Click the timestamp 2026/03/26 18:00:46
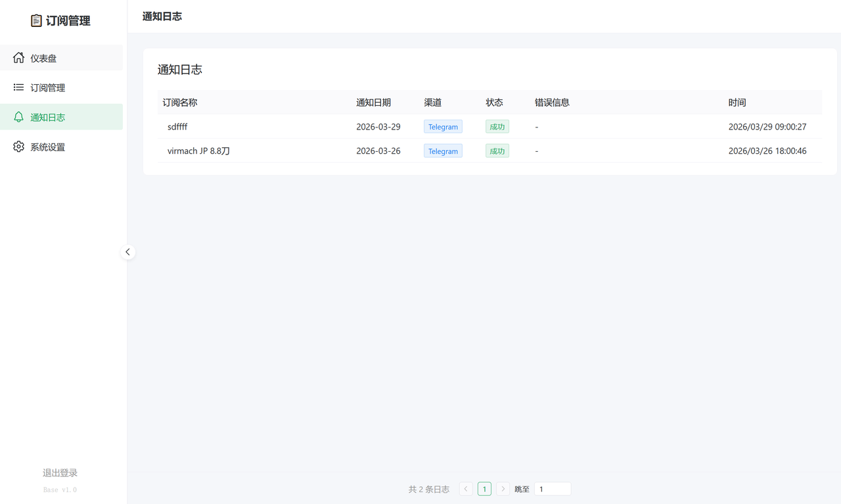 tap(767, 151)
